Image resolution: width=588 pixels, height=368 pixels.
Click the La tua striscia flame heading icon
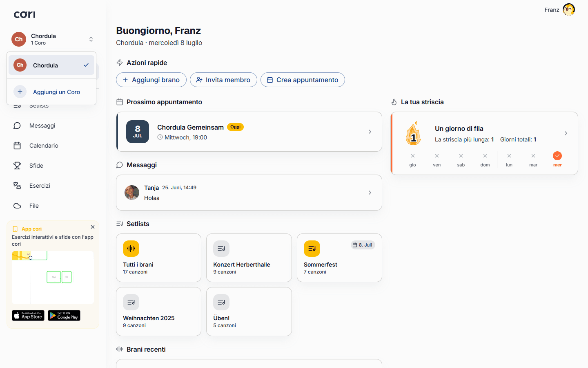click(394, 102)
